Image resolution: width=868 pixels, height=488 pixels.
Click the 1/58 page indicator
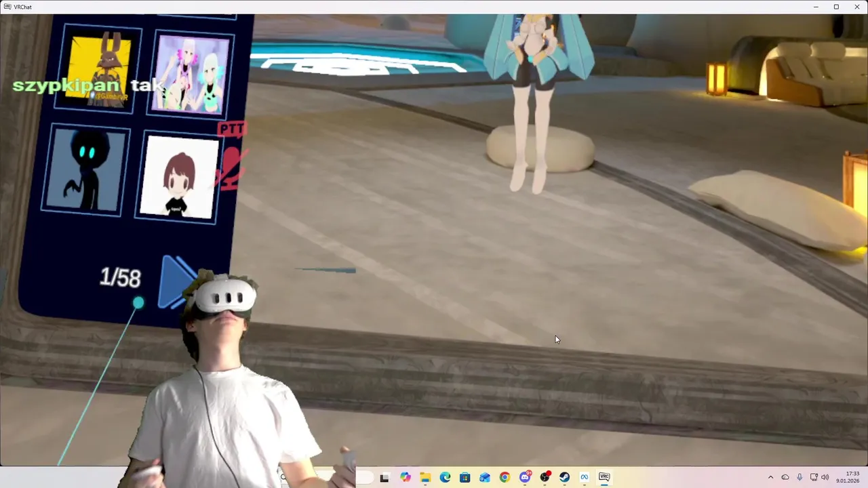[120, 278]
